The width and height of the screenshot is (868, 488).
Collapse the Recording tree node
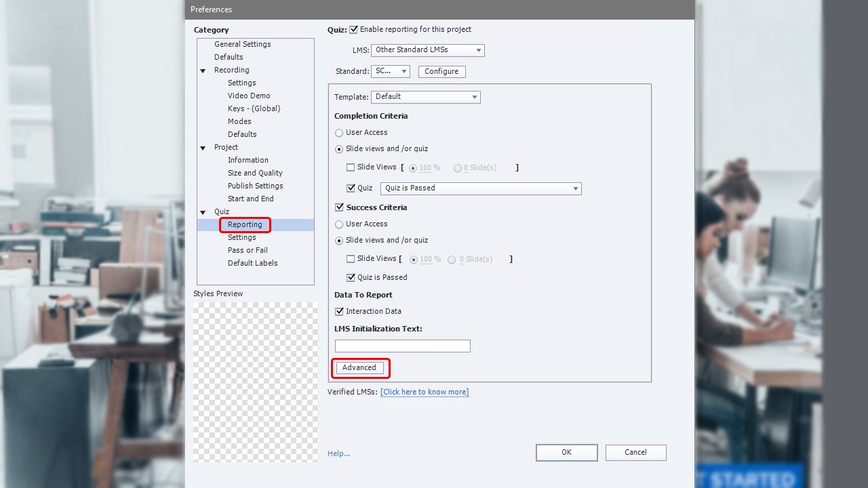[x=203, y=70]
